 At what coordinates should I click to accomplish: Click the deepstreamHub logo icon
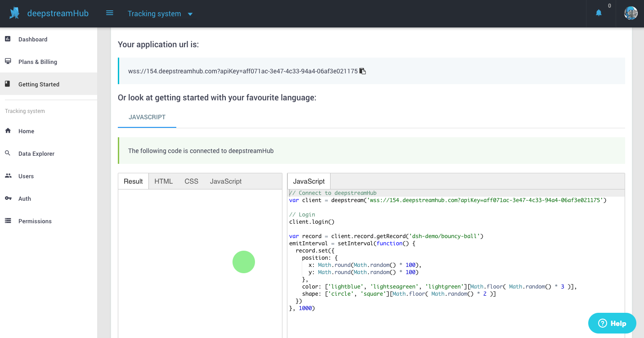coord(14,14)
